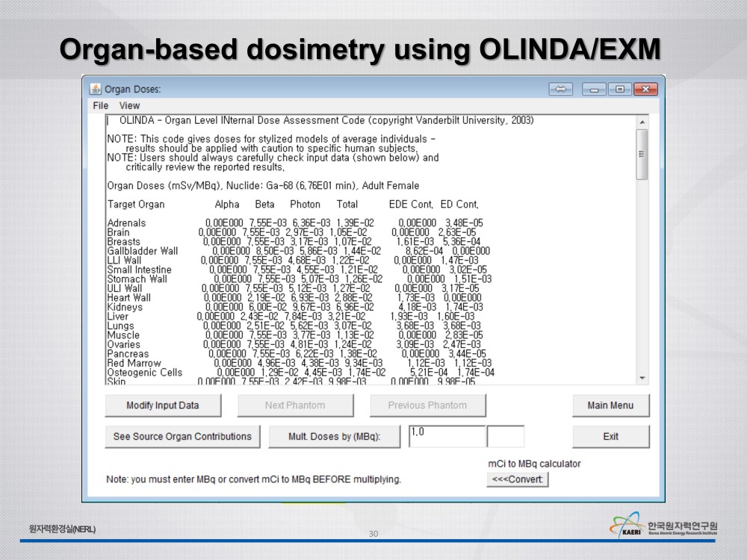Screen dimensions: 747x560
Task: Go to Main Menu
Action: coord(611,405)
